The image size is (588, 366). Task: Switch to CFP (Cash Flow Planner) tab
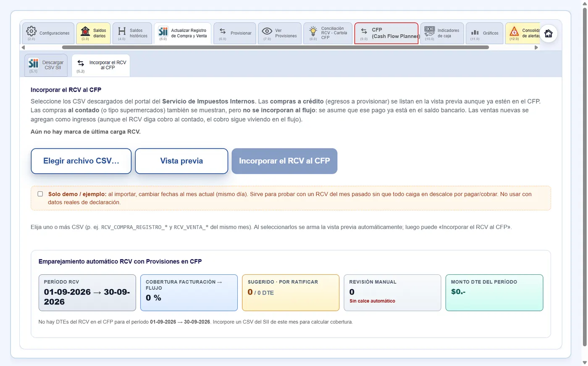tap(386, 33)
